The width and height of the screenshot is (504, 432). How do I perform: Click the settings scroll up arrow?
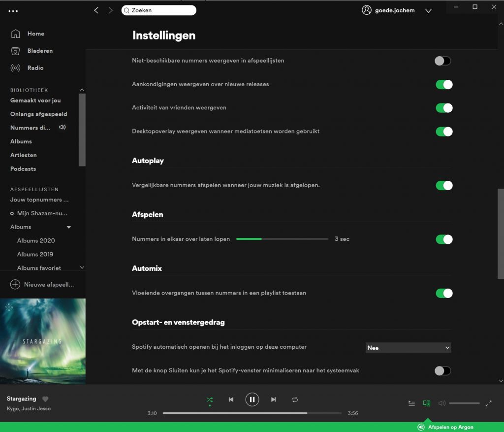point(501,24)
